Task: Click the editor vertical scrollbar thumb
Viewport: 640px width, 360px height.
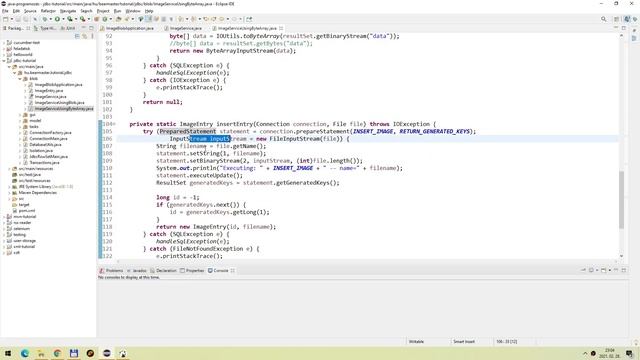Action: (x=622, y=200)
